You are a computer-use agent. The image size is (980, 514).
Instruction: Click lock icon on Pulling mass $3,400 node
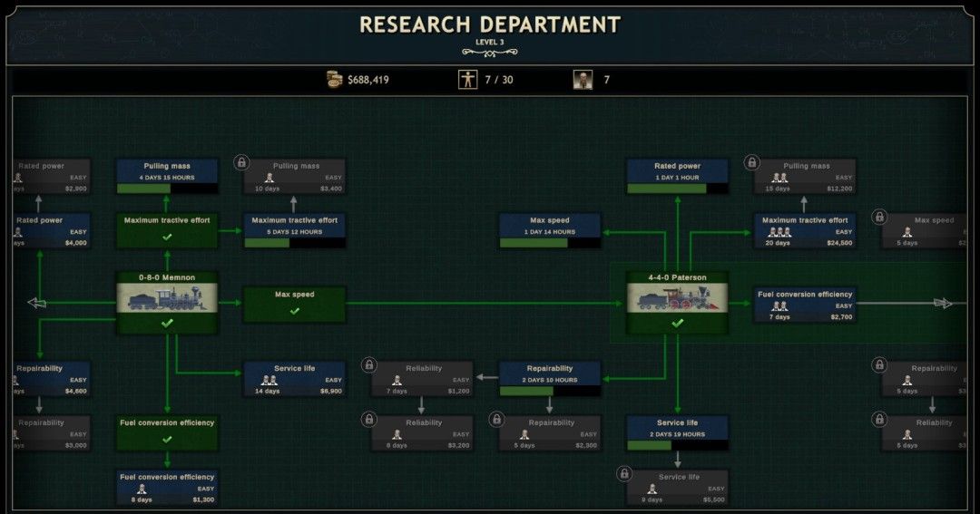point(241,163)
